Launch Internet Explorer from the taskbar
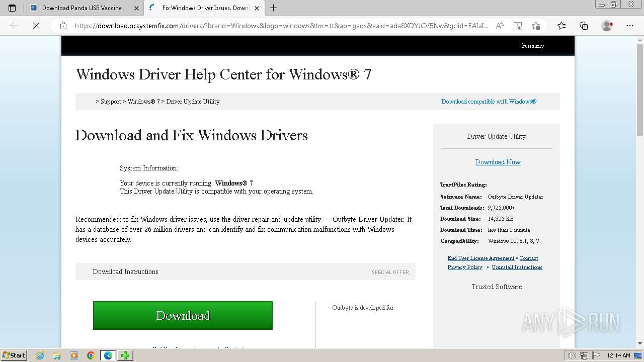Screen dimensions: 644x362 [40, 355]
